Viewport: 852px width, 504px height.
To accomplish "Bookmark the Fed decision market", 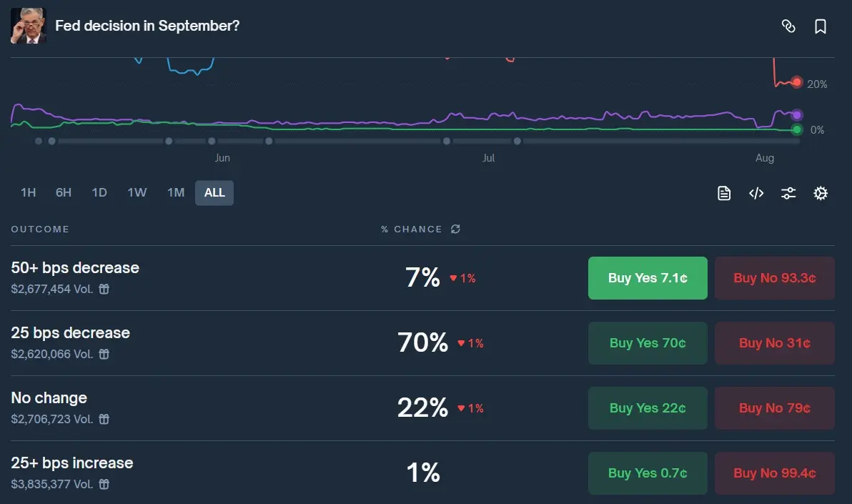I will [x=821, y=26].
